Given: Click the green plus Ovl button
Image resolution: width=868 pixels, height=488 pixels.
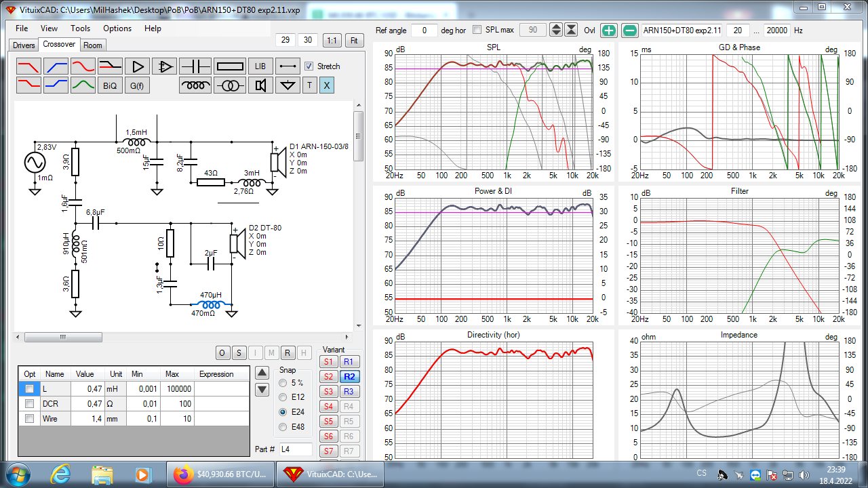Looking at the screenshot, I should (x=609, y=30).
